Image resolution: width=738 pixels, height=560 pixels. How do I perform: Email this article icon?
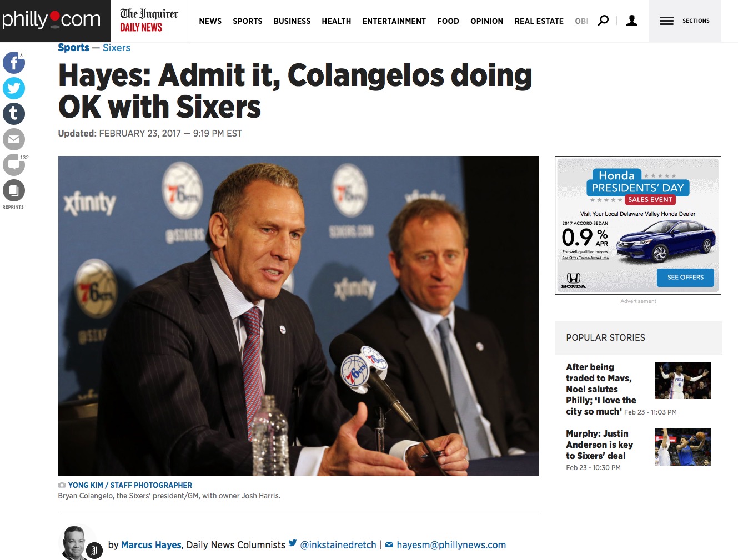[14, 139]
